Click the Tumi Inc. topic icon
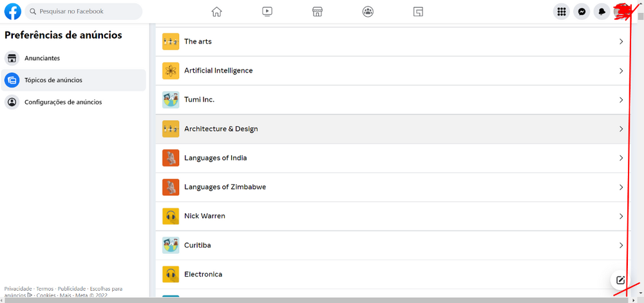Viewport: 644px width, 303px height. [x=171, y=100]
